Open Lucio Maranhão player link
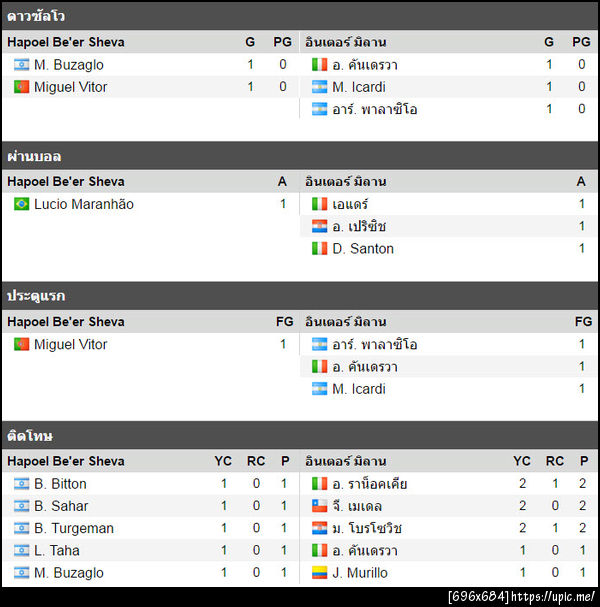The width and height of the screenshot is (600, 607). point(84,204)
